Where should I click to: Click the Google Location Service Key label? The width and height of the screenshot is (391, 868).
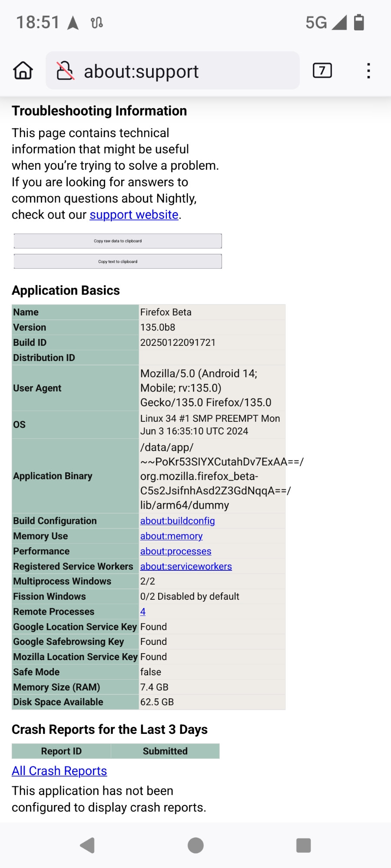(x=75, y=627)
